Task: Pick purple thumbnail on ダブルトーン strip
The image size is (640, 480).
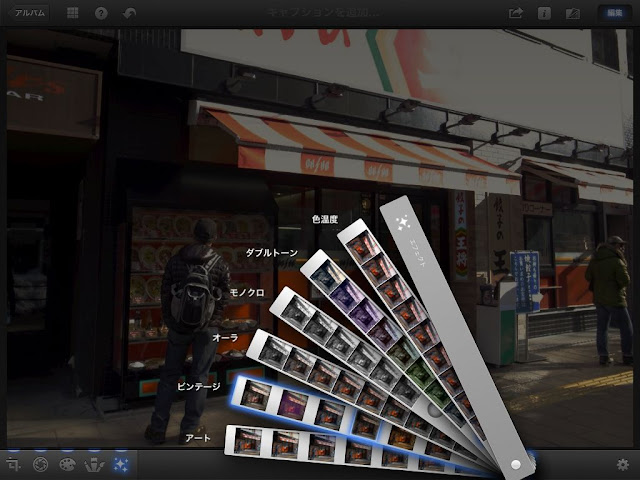Action: (x=346, y=295)
